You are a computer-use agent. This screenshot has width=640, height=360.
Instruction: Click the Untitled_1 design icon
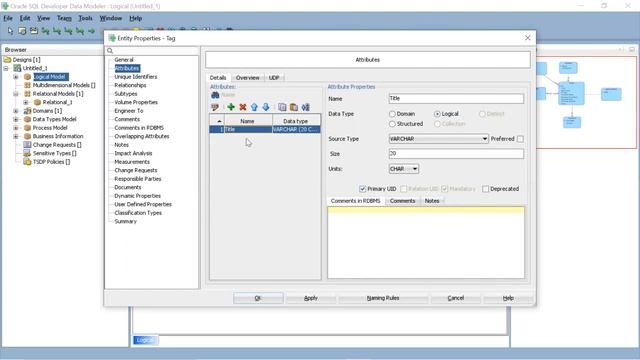pos(17,68)
